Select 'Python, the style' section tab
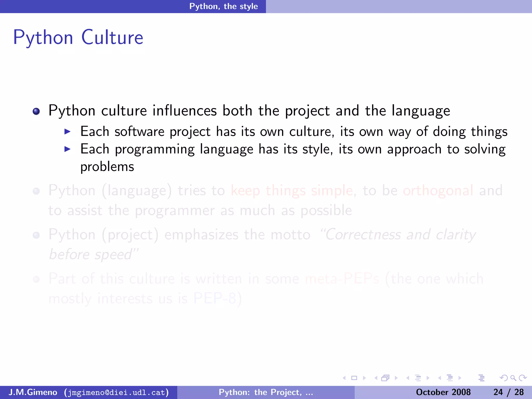 224,6
